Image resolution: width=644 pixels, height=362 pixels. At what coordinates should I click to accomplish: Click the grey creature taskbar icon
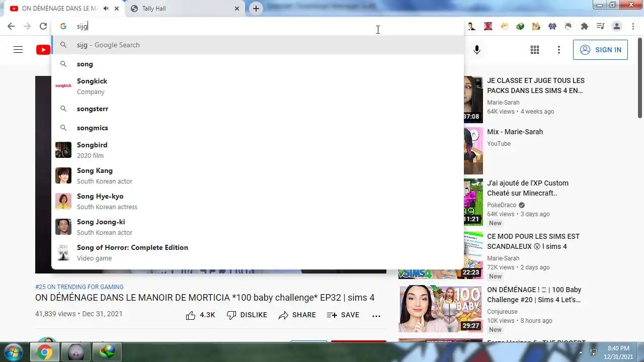coord(75,352)
